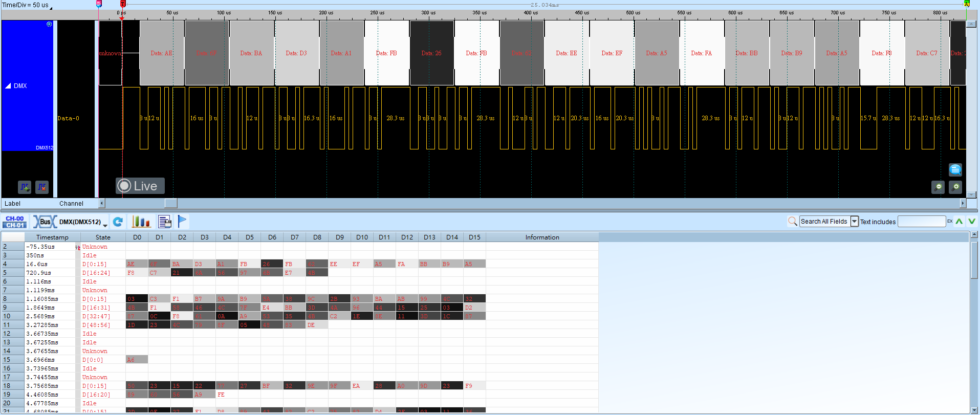Screen dimensions: 980x415
Task: Toggle the EX search option
Action: [x=950, y=222]
